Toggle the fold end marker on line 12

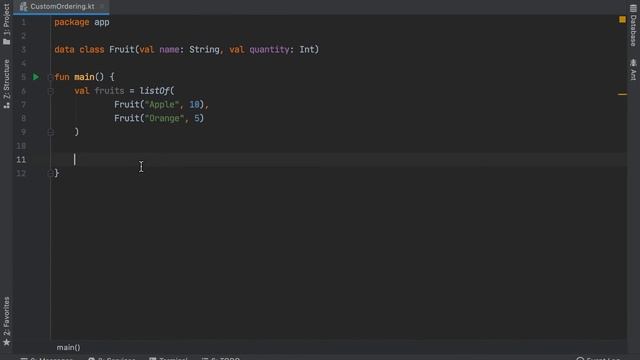point(50,173)
